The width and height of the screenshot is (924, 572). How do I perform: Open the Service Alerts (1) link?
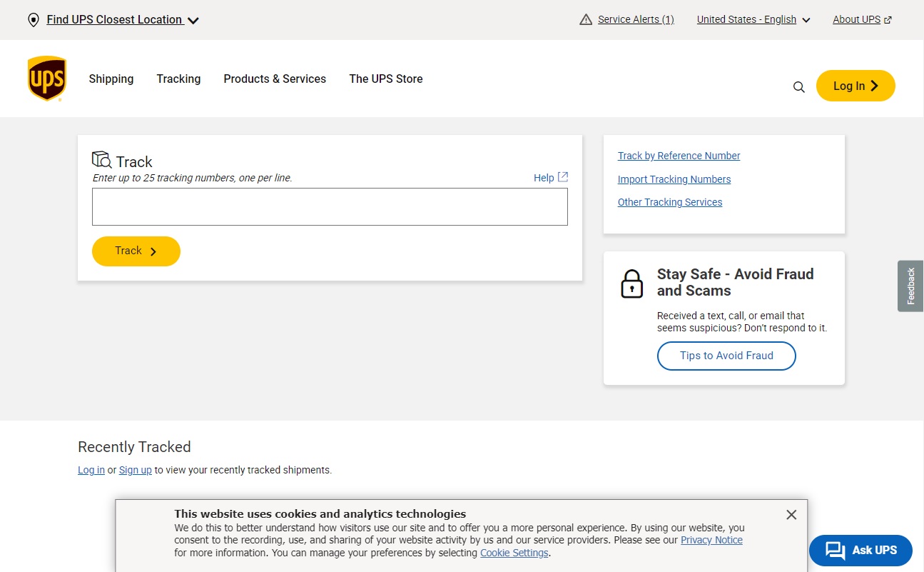point(636,19)
